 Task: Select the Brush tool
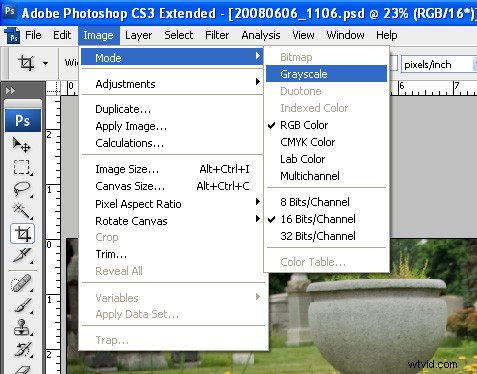[22, 305]
